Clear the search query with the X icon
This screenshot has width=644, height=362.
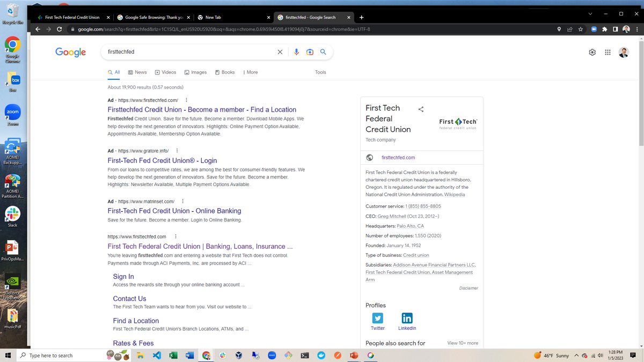click(x=280, y=52)
